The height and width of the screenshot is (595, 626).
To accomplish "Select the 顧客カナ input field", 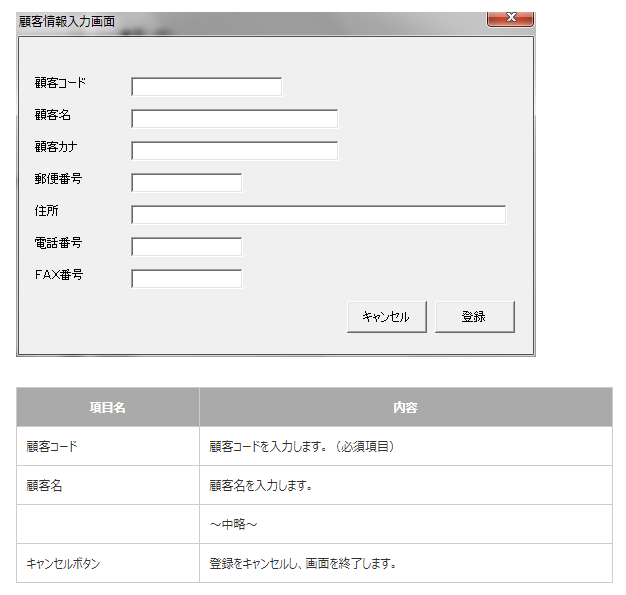I will pos(234,151).
